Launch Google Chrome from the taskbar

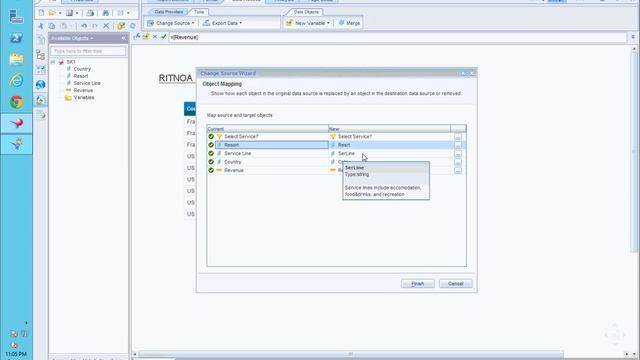(x=16, y=102)
